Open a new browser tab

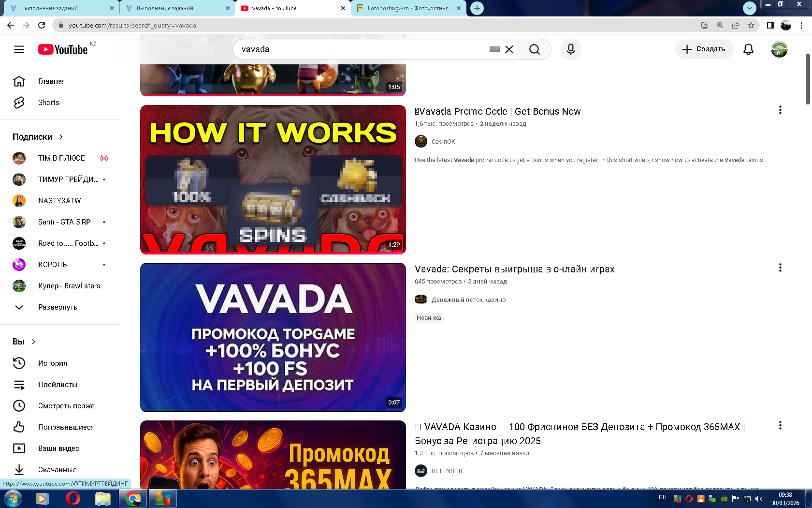tap(477, 8)
